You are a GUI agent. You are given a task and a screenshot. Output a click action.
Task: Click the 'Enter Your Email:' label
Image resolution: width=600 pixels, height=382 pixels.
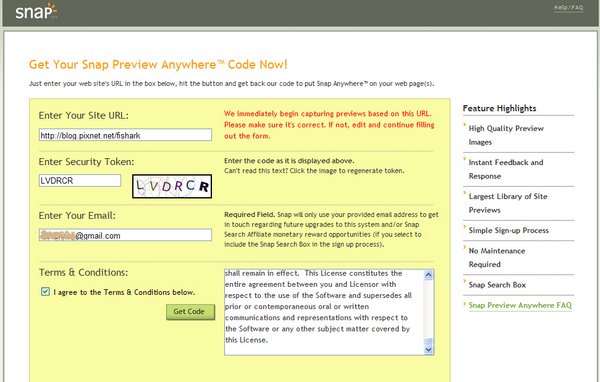[x=77, y=215]
